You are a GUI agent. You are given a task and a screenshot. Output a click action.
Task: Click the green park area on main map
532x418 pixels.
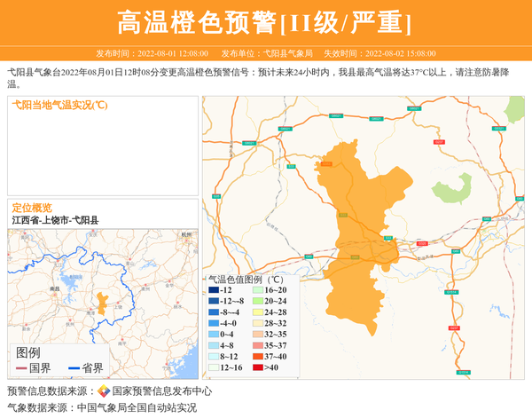[450, 187]
